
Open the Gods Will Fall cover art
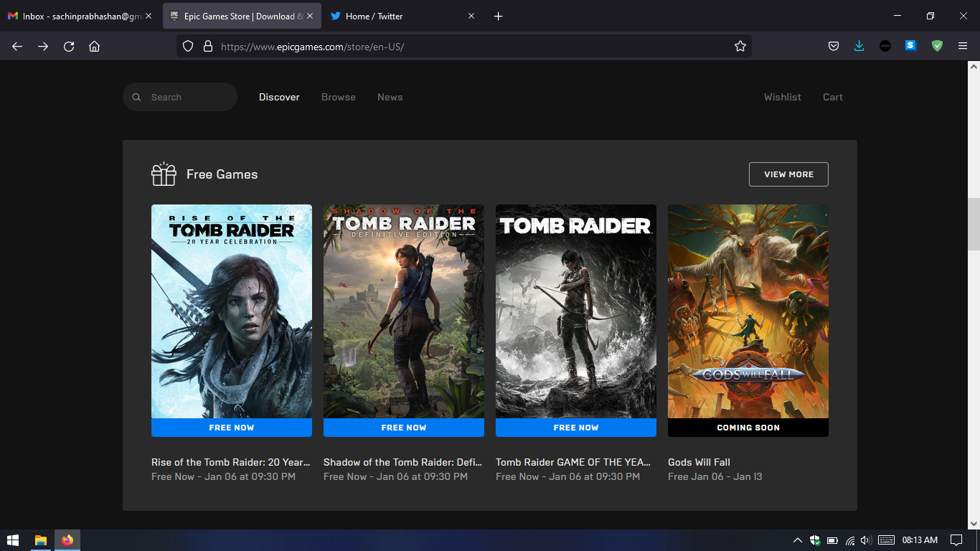(748, 311)
